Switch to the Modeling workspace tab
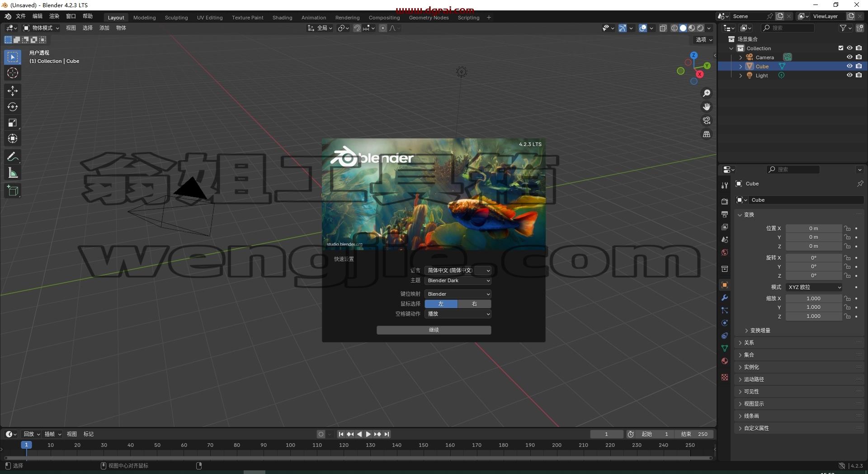 [145, 18]
